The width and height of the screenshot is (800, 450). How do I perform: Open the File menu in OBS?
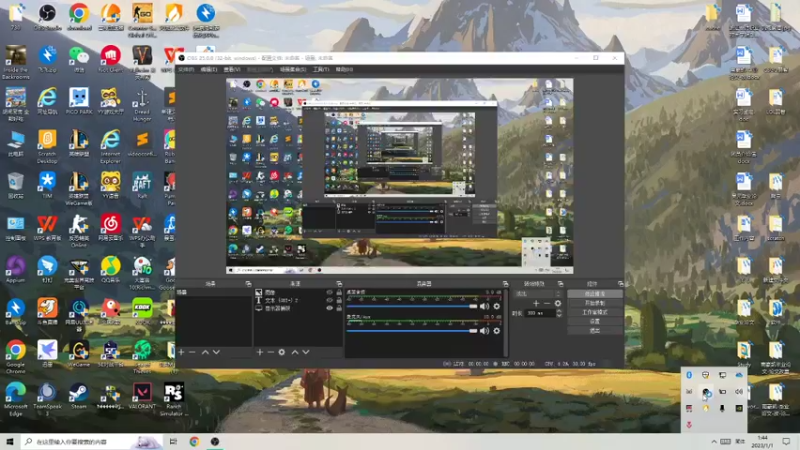pyautogui.click(x=186, y=69)
